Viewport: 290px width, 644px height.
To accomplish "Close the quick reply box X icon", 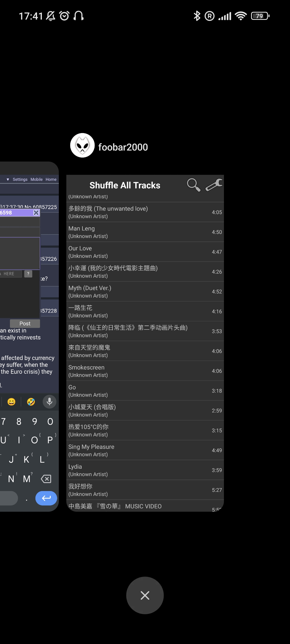I will tap(36, 213).
